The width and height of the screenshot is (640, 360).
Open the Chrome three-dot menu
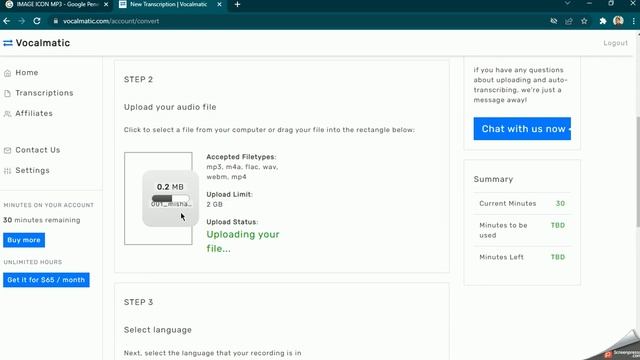pyautogui.click(x=633, y=21)
